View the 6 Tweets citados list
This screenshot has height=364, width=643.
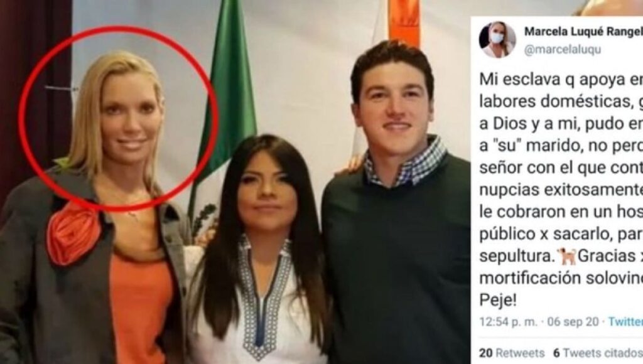pyautogui.click(x=598, y=353)
